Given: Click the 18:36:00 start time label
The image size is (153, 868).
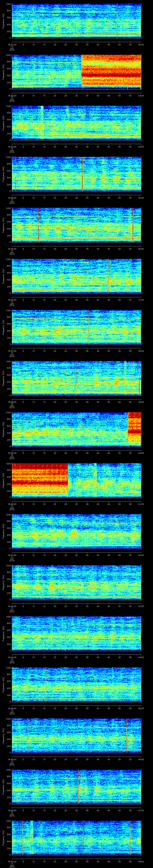Looking at the screenshot, I should click(12, 300).
